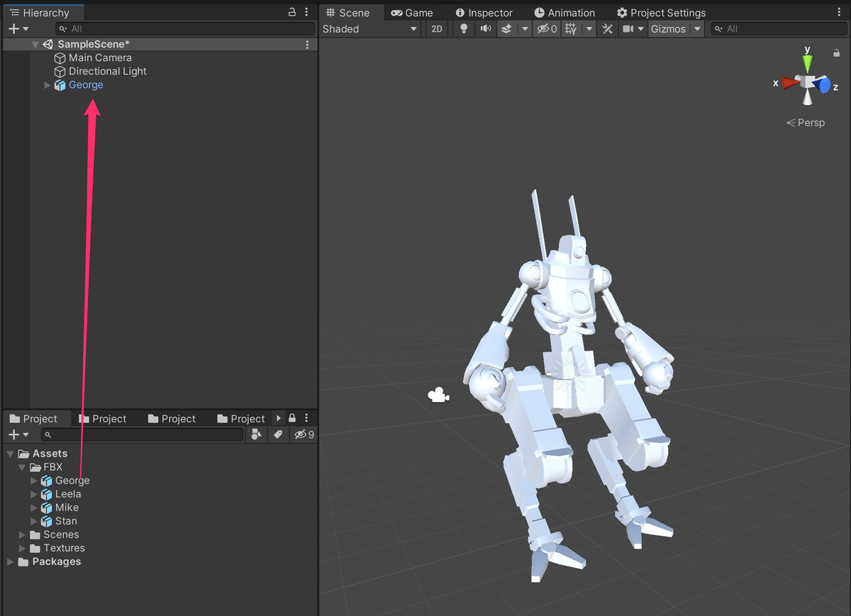Click the Scene view search field
Viewport: 851px width, 616px height.
point(780,29)
